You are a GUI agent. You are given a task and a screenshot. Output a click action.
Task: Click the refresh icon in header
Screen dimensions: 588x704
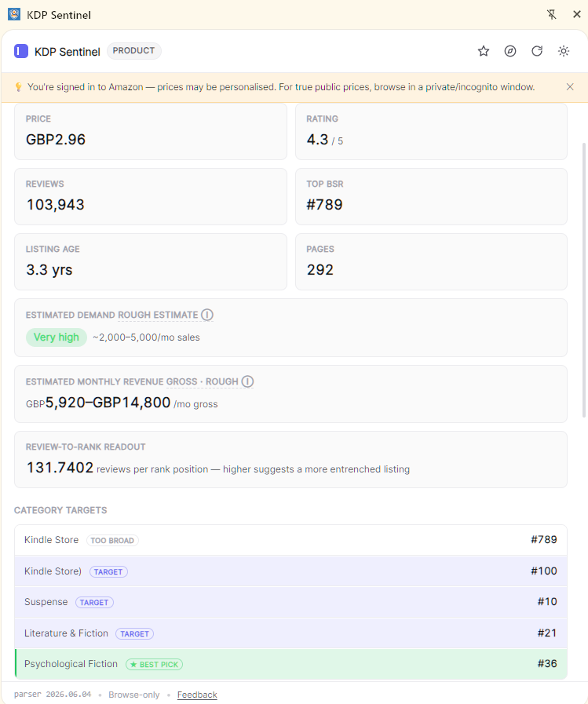(x=537, y=51)
